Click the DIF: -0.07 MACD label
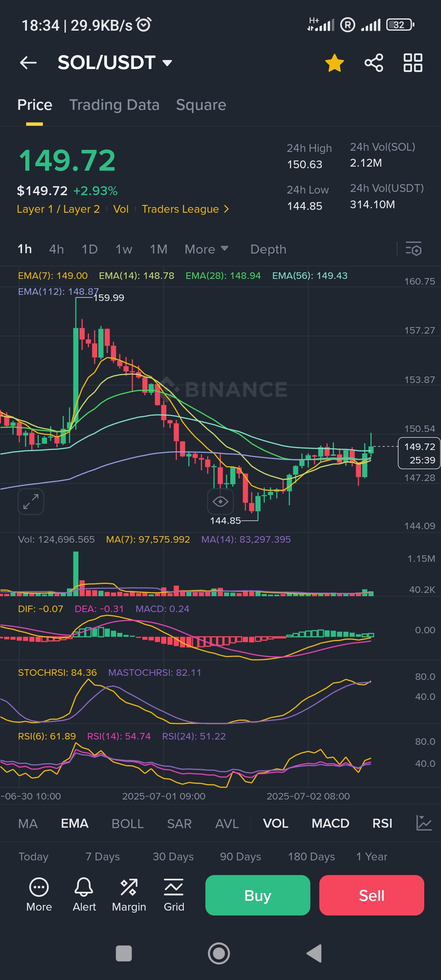 pyautogui.click(x=40, y=609)
